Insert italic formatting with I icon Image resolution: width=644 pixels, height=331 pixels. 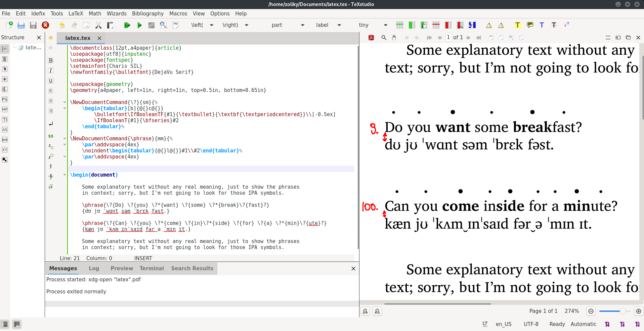(51, 70)
